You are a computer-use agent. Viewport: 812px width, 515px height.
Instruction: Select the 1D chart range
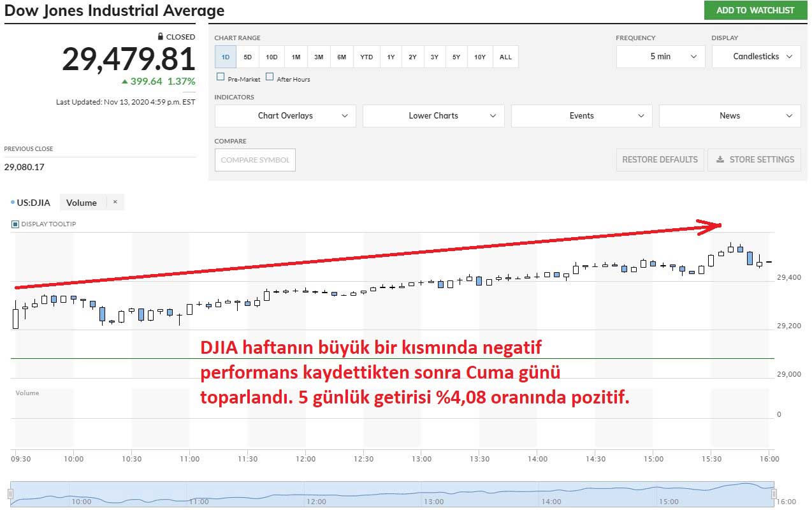pyautogui.click(x=226, y=57)
